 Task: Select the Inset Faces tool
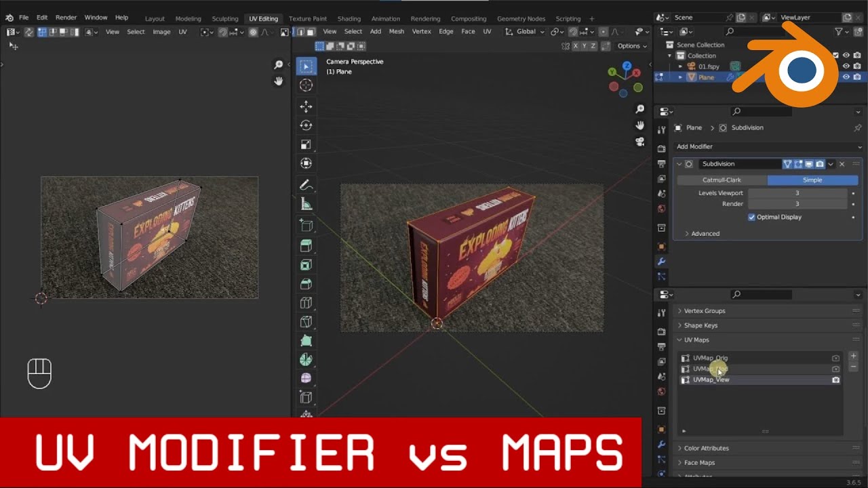[306, 265]
